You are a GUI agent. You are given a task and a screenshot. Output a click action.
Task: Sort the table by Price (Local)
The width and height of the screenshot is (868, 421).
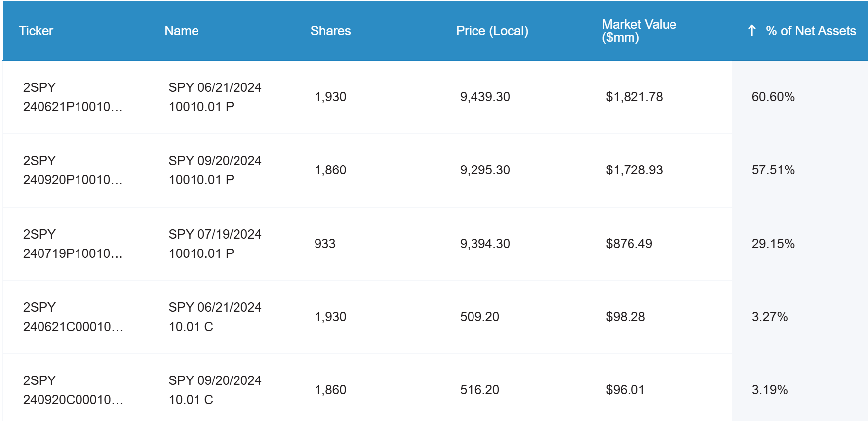tap(492, 31)
